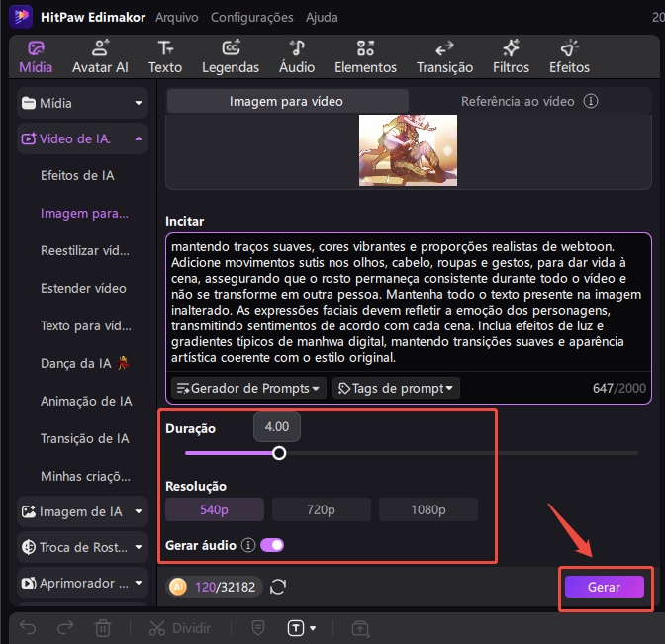Open the Avatar AI tool
The height and width of the screenshot is (644, 665).
tap(100, 56)
